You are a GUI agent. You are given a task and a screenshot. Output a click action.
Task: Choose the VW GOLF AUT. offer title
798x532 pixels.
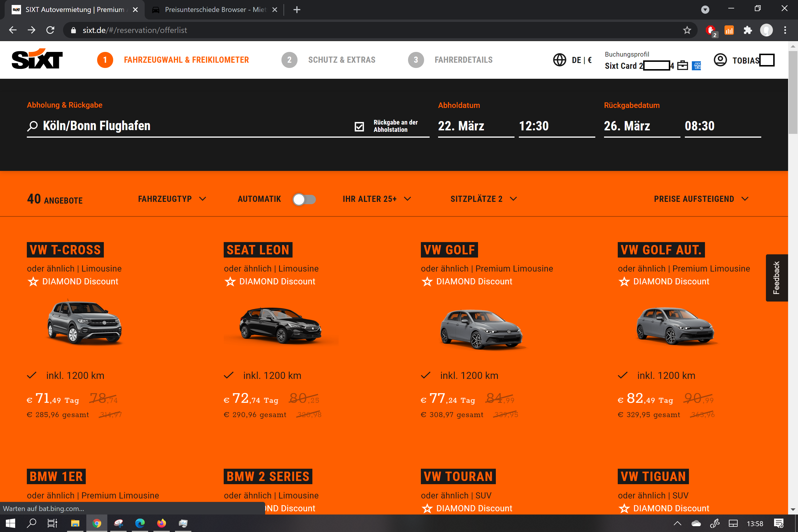pyautogui.click(x=661, y=250)
